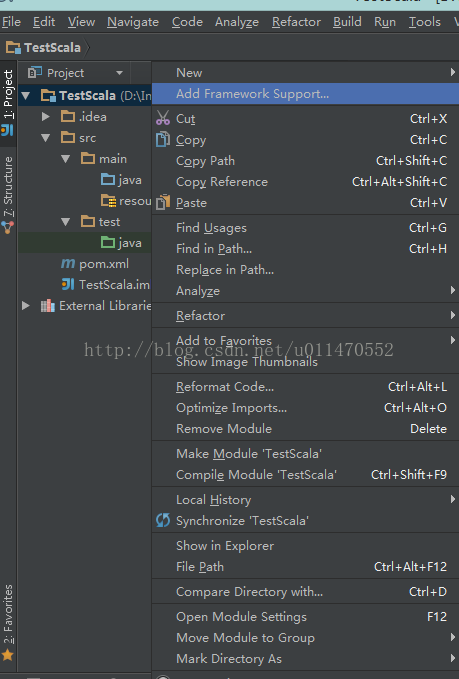Switch to the 2: Favorites side tab
This screenshot has height=679, width=459.
[x=8, y=623]
